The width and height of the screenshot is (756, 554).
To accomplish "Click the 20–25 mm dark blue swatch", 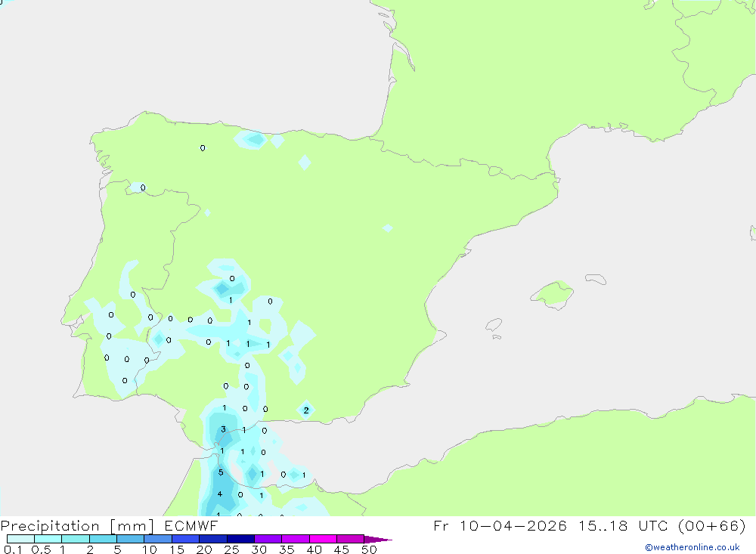I will click(x=213, y=539).
